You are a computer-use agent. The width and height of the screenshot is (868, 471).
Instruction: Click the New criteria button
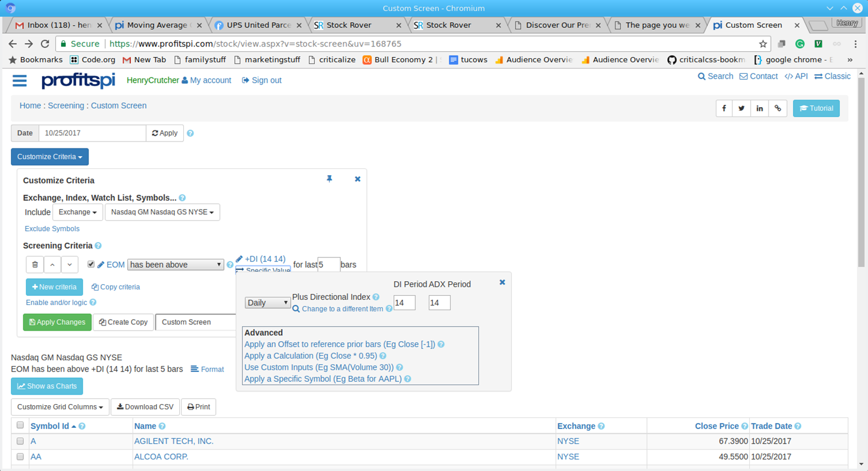55,287
